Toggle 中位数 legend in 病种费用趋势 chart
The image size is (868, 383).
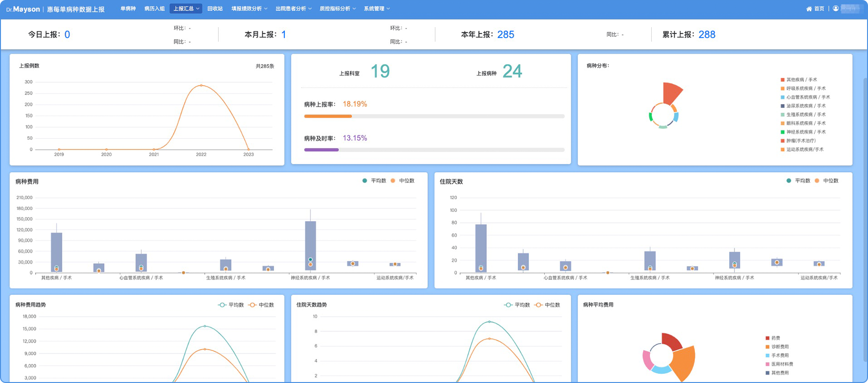[x=261, y=305]
